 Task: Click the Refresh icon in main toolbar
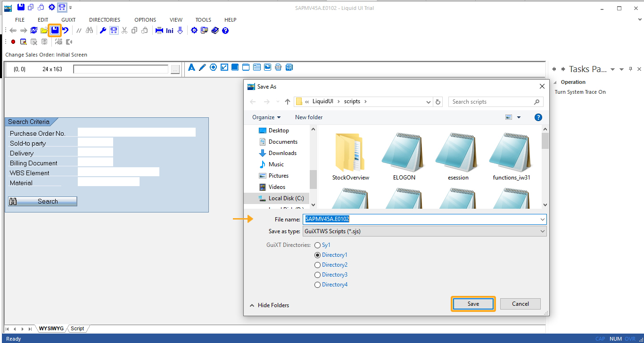pyautogui.click(x=34, y=31)
